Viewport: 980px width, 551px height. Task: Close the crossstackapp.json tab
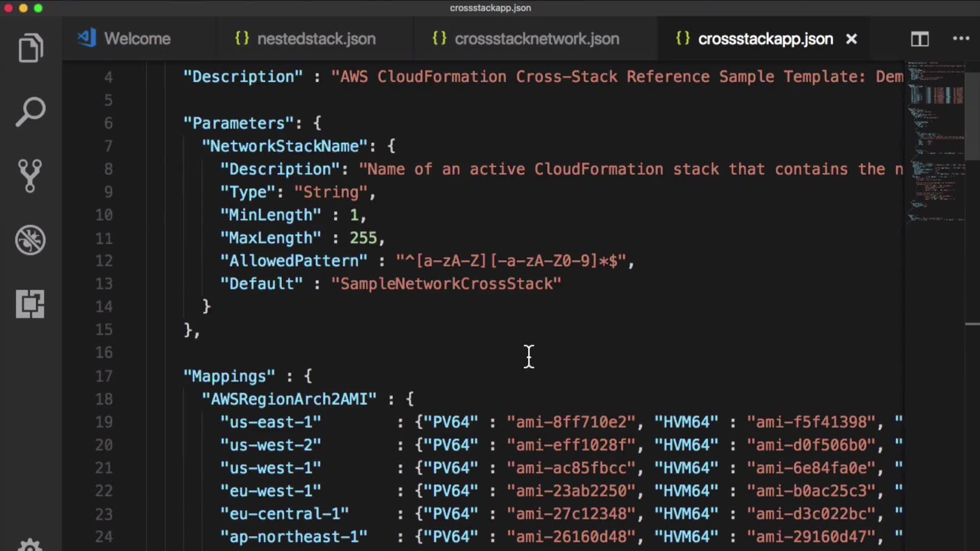click(851, 39)
